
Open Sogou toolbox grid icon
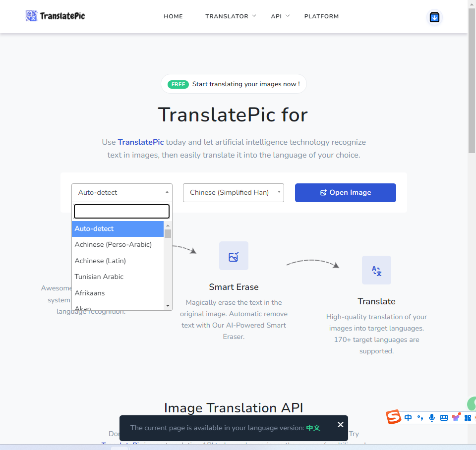click(468, 418)
